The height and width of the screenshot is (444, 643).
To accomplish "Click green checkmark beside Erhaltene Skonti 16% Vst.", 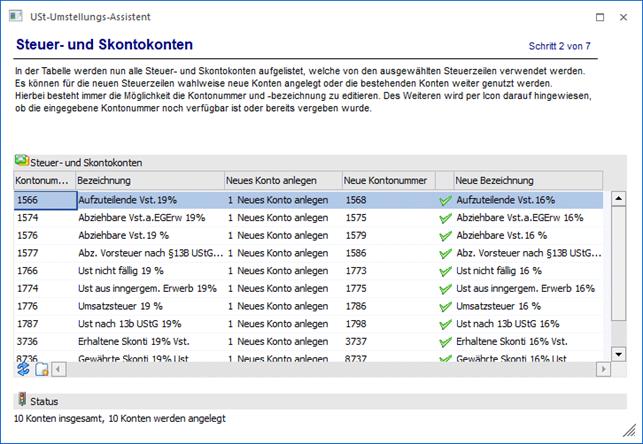I will pyautogui.click(x=445, y=341).
